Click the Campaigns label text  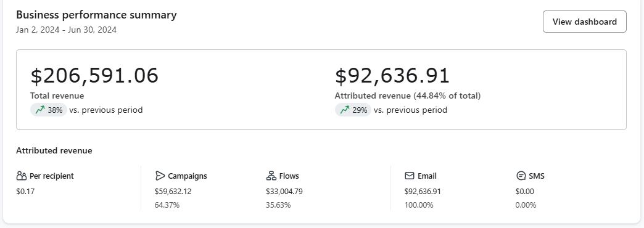[188, 176]
